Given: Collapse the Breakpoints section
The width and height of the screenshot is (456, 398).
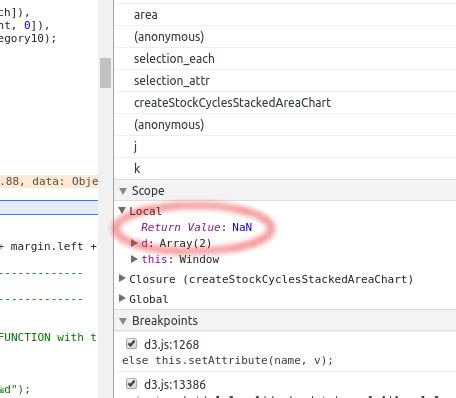Looking at the screenshot, I should (x=123, y=321).
